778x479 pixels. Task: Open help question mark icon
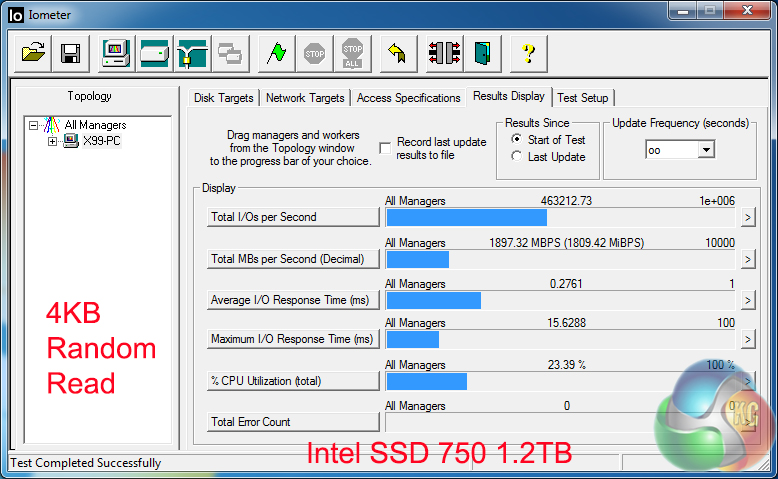coord(529,53)
